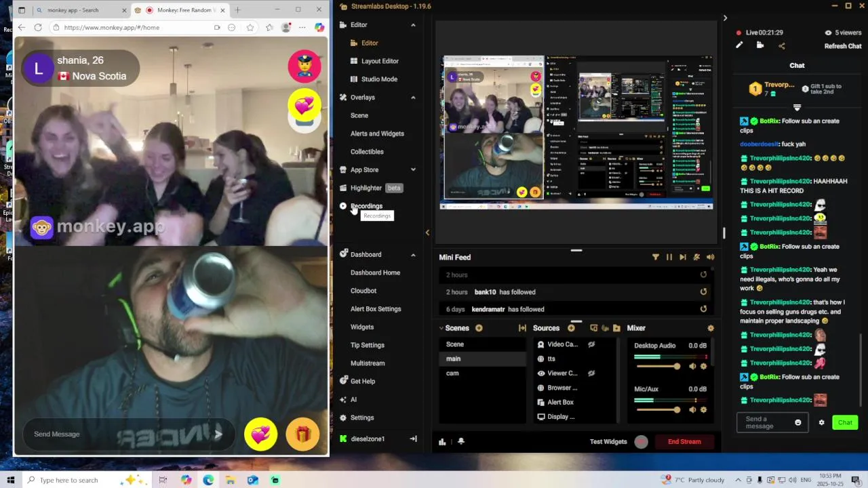Click Refresh Chat
The width and height of the screenshot is (868, 488).
coord(843,46)
